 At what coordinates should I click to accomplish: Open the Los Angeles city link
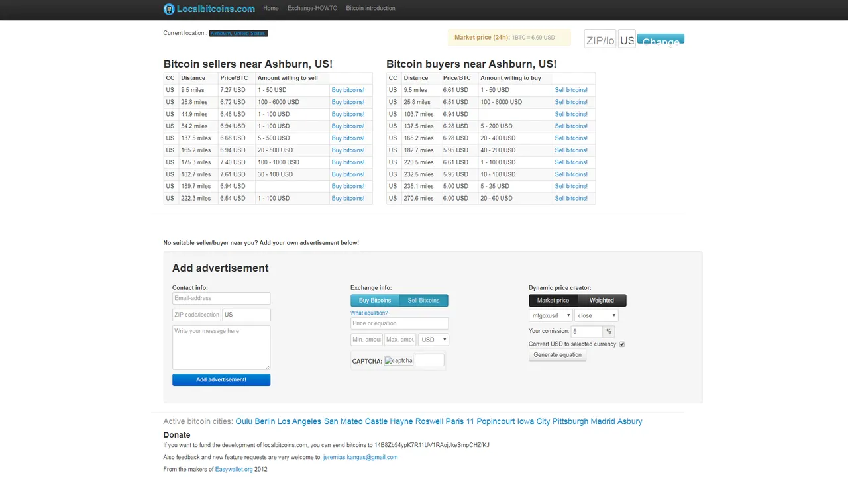coord(299,421)
